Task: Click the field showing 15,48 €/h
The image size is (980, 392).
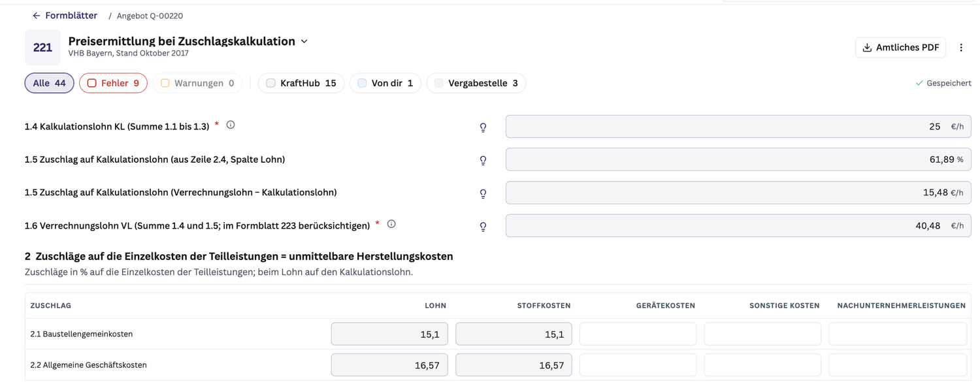Action: pyautogui.click(x=738, y=193)
